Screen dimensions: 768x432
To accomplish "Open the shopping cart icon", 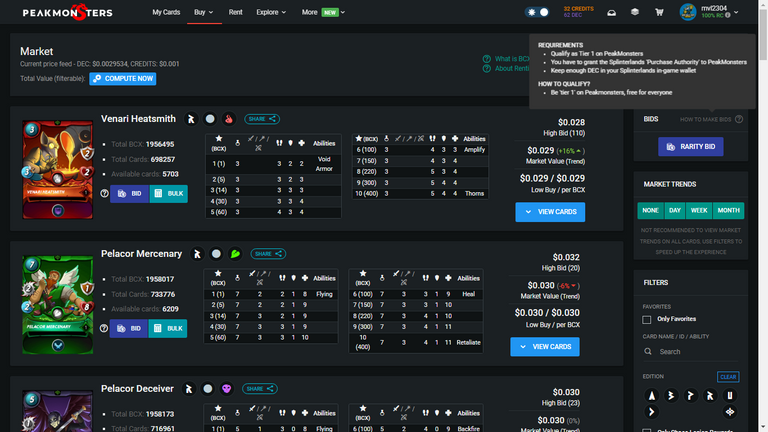I will click(x=659, y=12).
